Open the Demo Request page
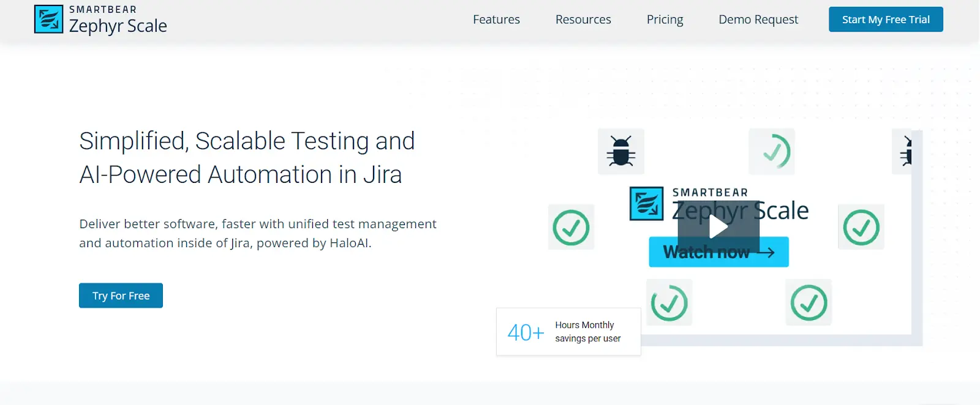Viewport: 980px width, 405px height. 758,20
